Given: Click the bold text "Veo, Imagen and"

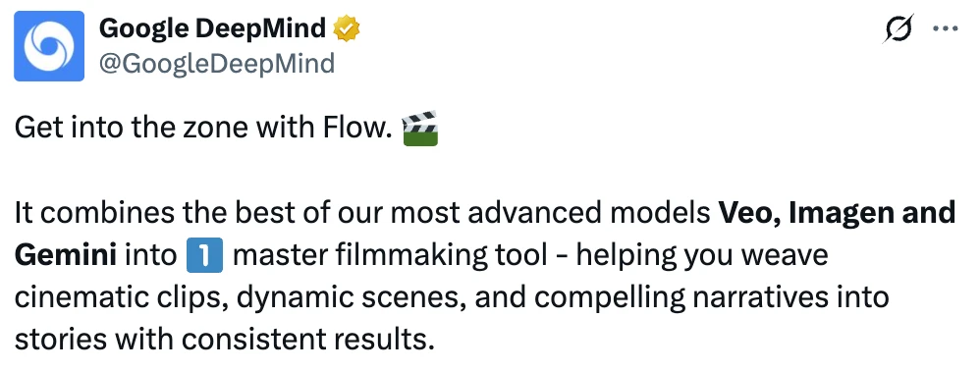Looking at the screenshot, I should 838,214.
